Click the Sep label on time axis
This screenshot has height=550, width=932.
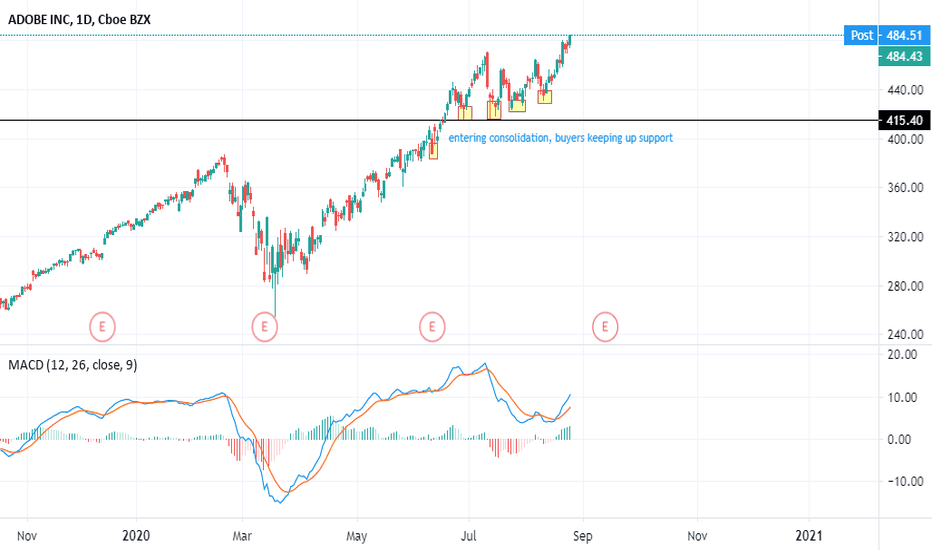[x=582, y=536]
